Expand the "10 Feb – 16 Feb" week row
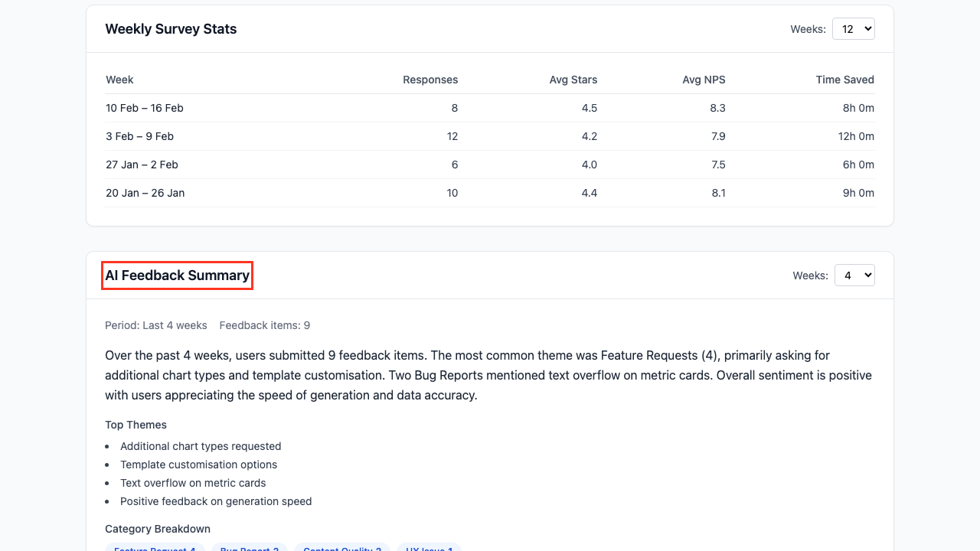This screenshot has width=980, height=551. 144,108
